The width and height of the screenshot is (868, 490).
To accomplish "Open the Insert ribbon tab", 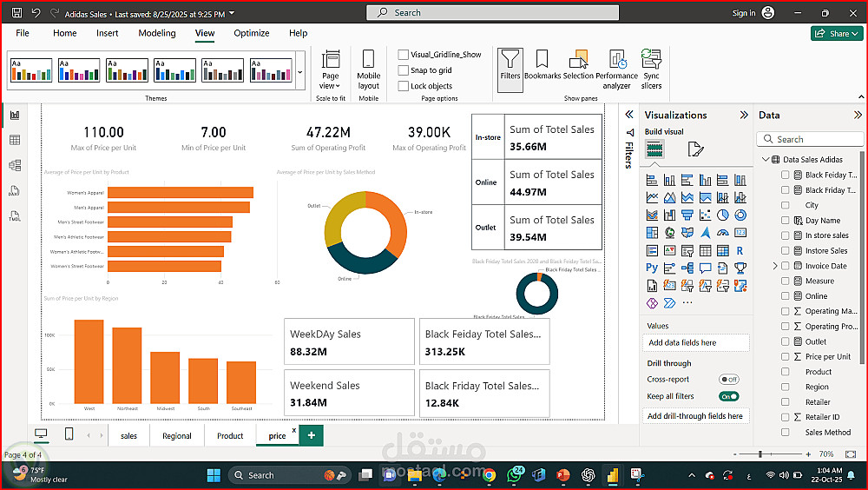I will pyautogui.click(x=107, y=33).
